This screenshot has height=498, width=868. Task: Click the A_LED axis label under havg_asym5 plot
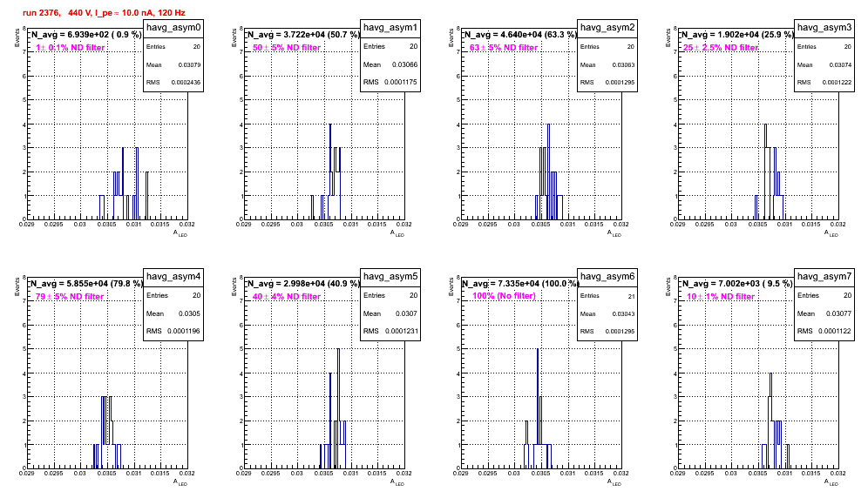pyautogui.click(x=397, y=482)
